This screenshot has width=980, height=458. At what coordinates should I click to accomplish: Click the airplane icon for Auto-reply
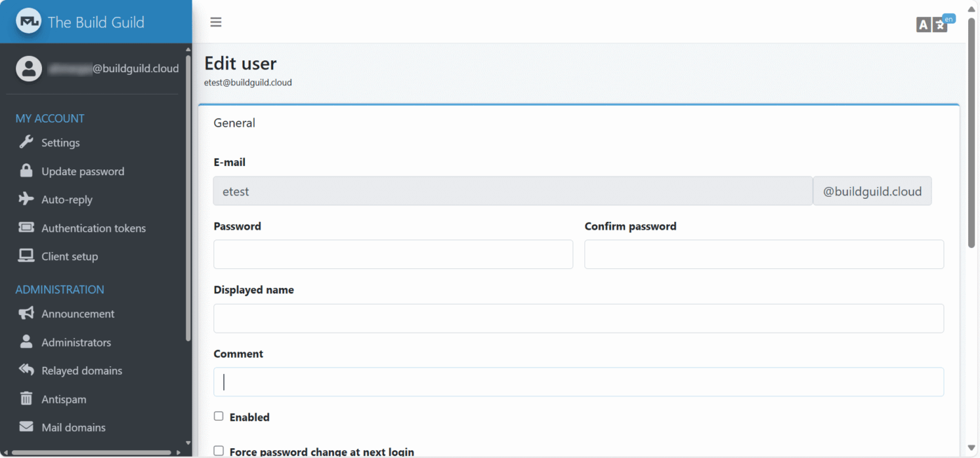tap(26, 200)
